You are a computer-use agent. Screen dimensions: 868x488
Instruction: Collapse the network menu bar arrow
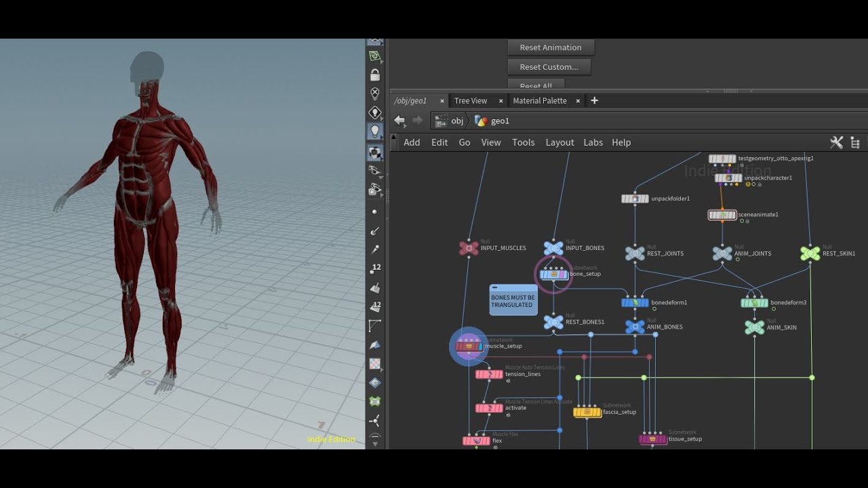(x=395, y=138)
